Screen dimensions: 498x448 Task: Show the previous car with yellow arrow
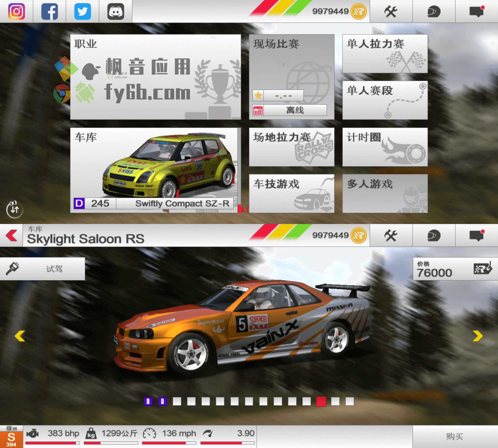[20, 336]
